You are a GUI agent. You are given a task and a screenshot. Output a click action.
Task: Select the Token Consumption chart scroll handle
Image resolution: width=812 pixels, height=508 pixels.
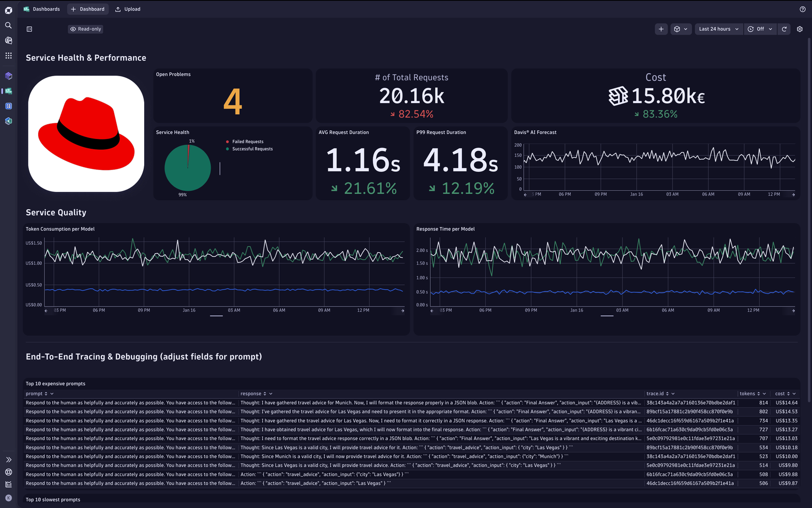pyautogui.click(x=216, y=316)
